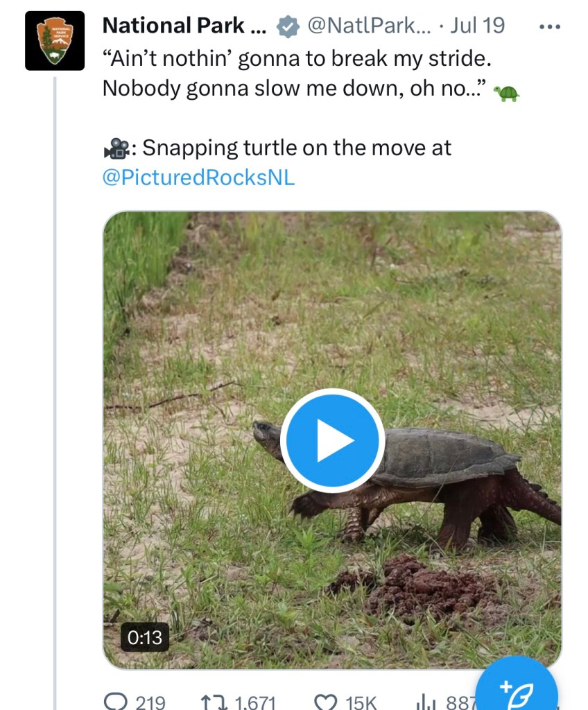Click the movie camera emoji in the caption
This screenshot has width=588, height=710.
[x=116, y=148]
